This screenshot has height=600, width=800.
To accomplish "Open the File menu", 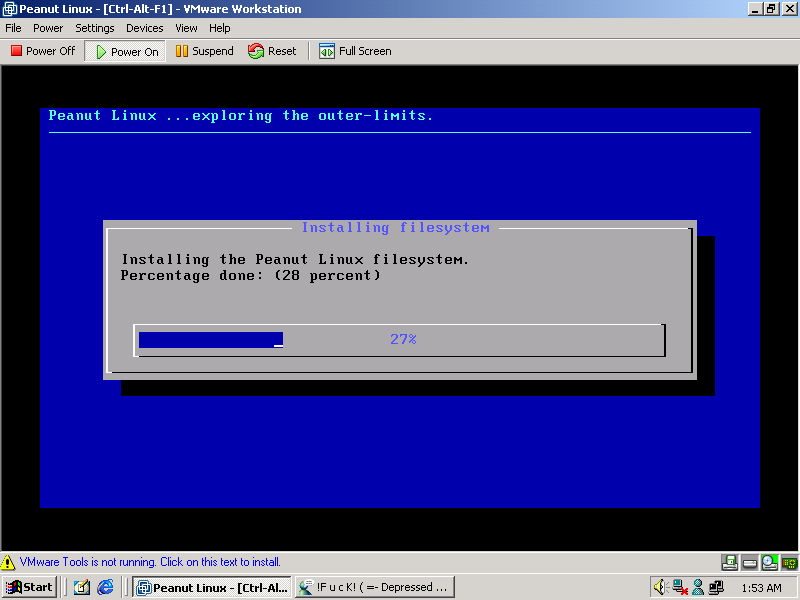I will click(x=13, y=28).
